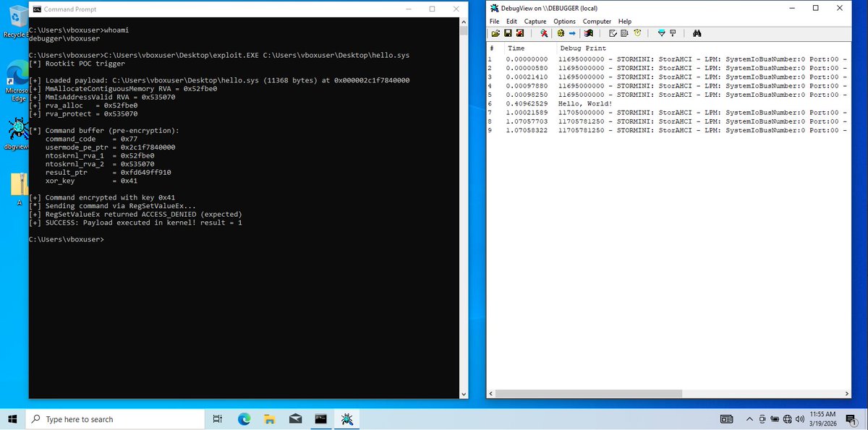Open Mail from the taskbar
The width and height of the screenshot is (868, 430).
pos(295,419)
